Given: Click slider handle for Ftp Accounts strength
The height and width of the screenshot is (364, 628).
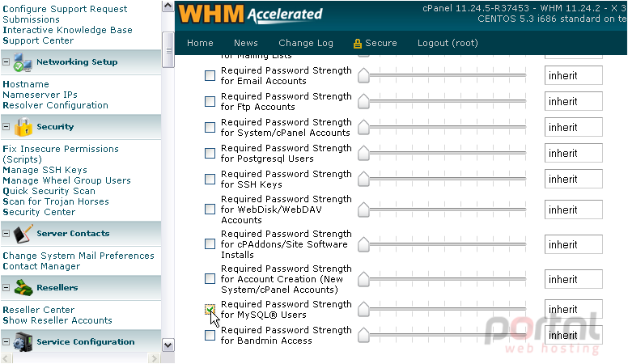Looking at the screenshot, I should (363, 101).
